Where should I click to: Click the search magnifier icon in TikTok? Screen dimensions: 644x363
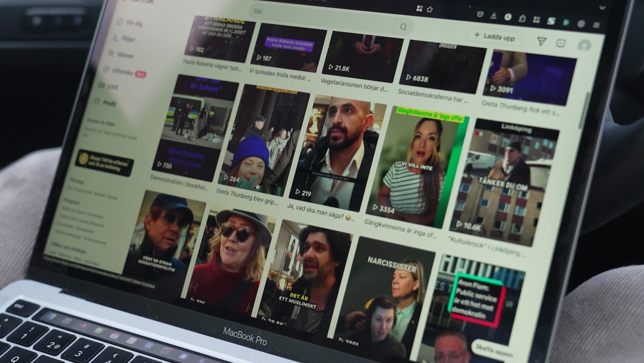tap(403, 27)
